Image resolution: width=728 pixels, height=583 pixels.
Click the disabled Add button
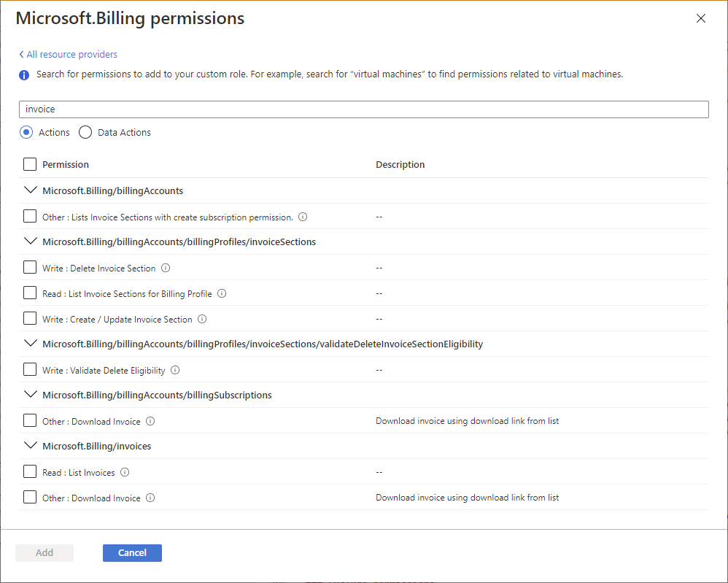pyautogui.click(x=44, y=552)
